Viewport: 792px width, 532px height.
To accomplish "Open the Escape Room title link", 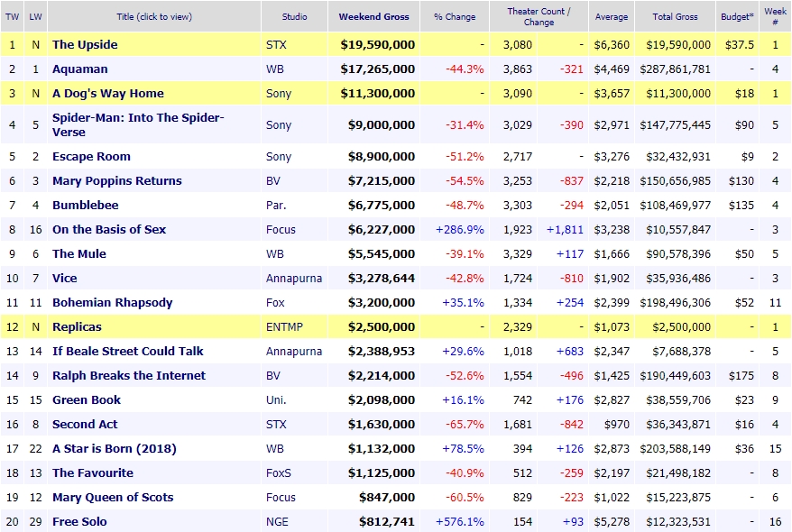I will 91,157.
